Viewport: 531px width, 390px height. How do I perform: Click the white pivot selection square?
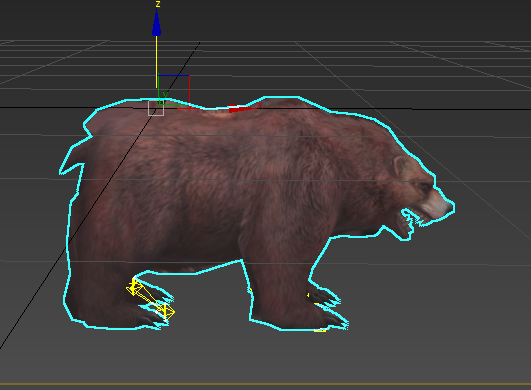(156, 108)
